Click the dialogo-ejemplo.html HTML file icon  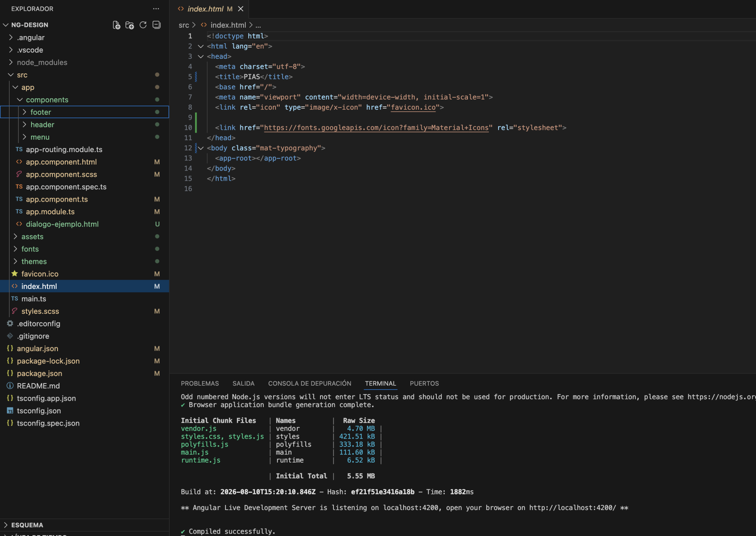pyautogui.click(x=19, y=224)
